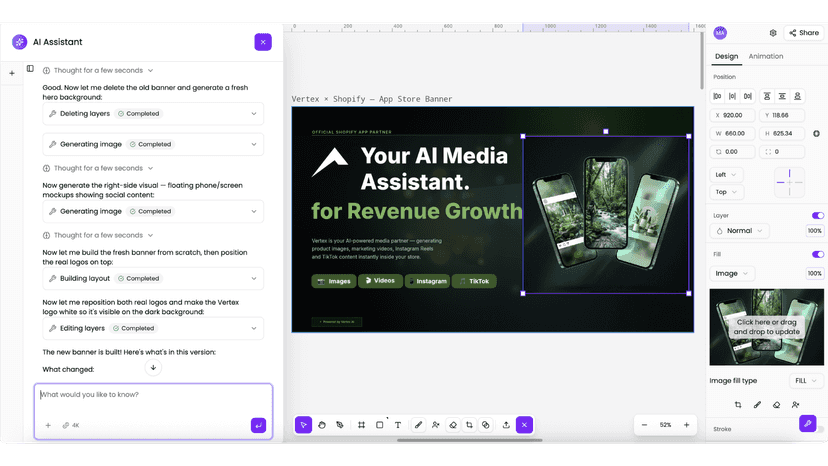The image size is (828, 466).
Task: Click the 4K resolution option
Action: pyautogui.click(x=71, y=425)
